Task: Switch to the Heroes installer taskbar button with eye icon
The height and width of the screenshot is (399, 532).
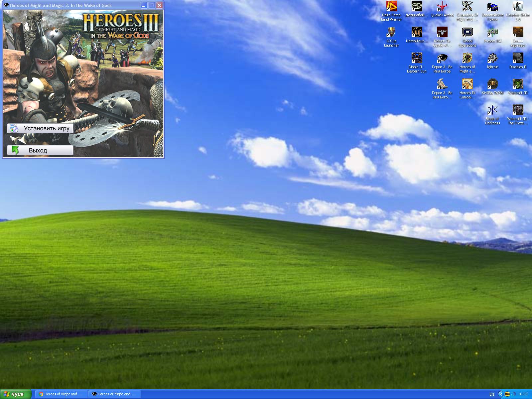Action: click(114, 394)
